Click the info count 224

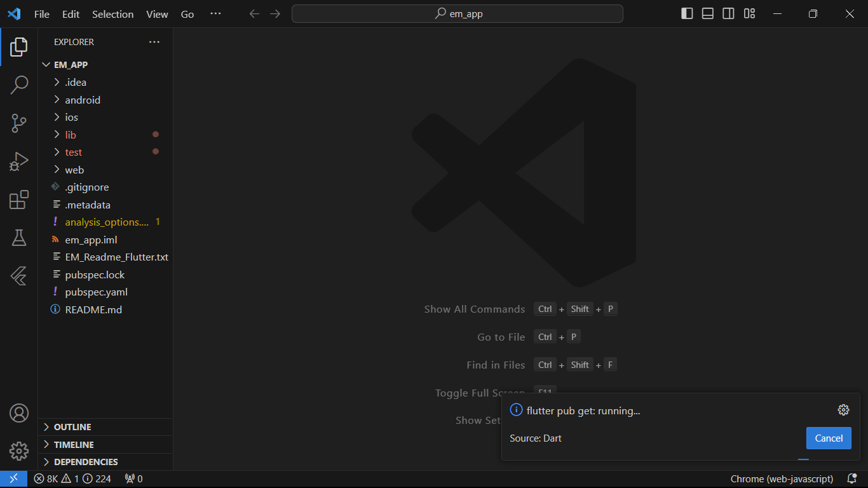click(97, 478)
